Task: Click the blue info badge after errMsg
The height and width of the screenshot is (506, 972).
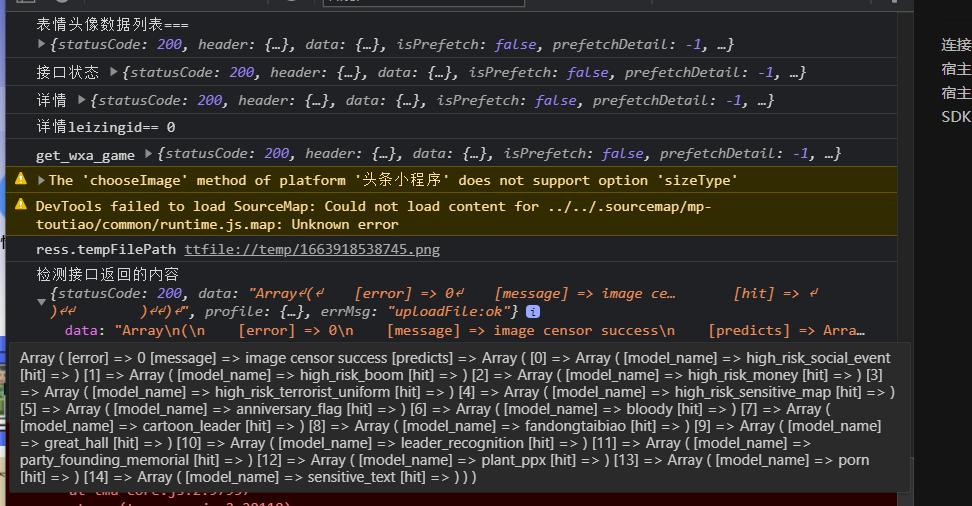Action: 533,312
